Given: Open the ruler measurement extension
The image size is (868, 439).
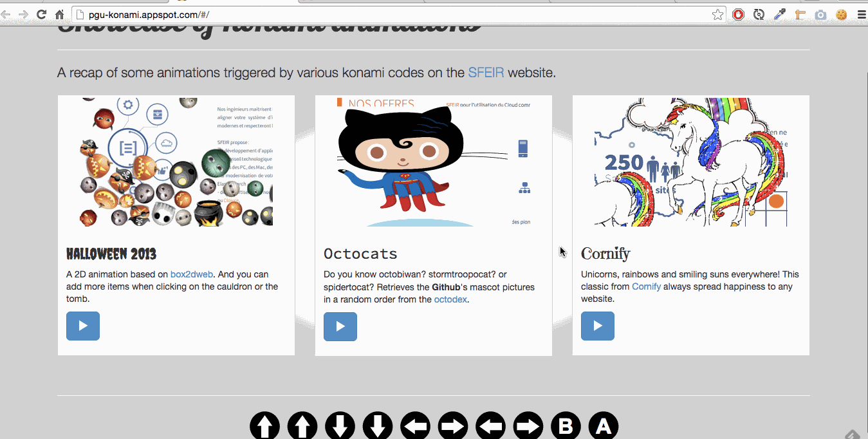Looking at the screenshot, I should point(800,14).
